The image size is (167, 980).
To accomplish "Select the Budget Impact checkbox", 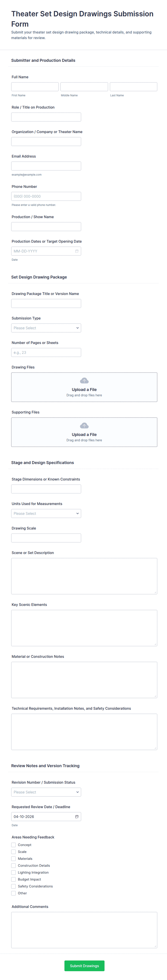I will click(14, 879).
